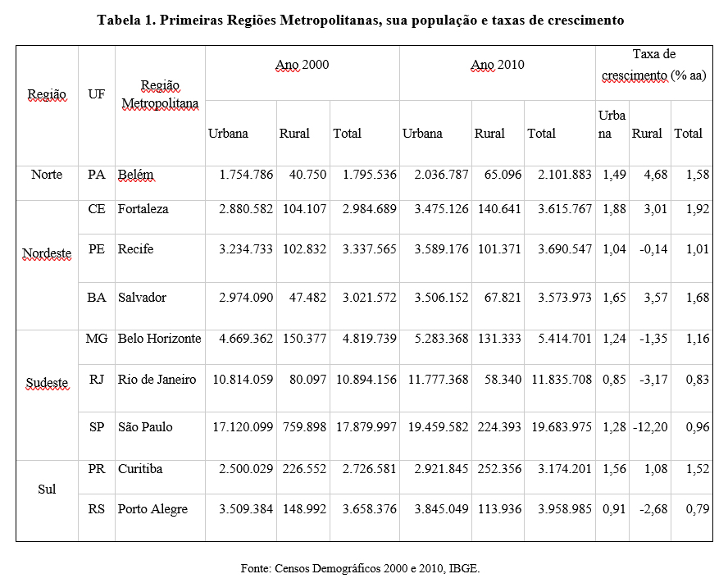Click the Belo Horizonte cell

point(159,339)
